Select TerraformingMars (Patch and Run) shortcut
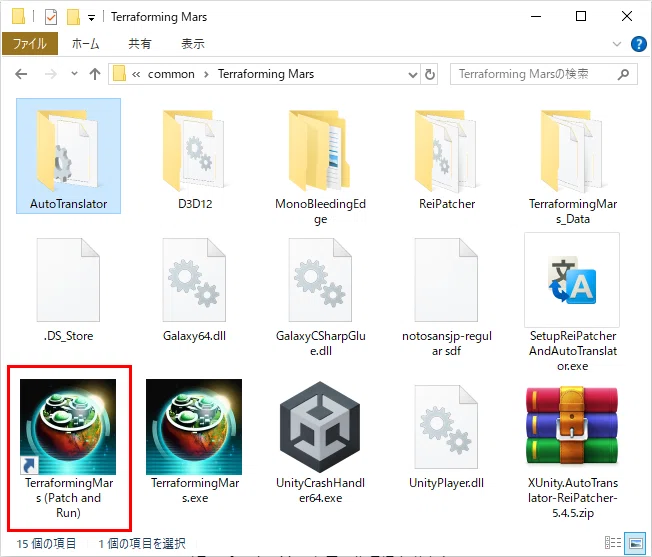 [68, 449]
